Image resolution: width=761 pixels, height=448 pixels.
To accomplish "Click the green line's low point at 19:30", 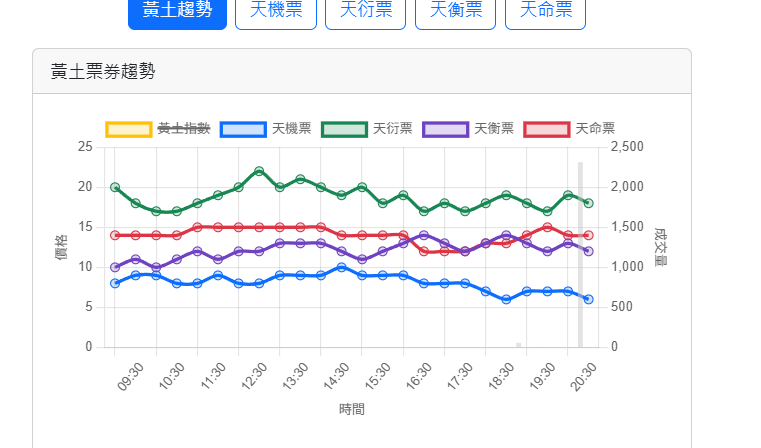I will click(547, 211).
